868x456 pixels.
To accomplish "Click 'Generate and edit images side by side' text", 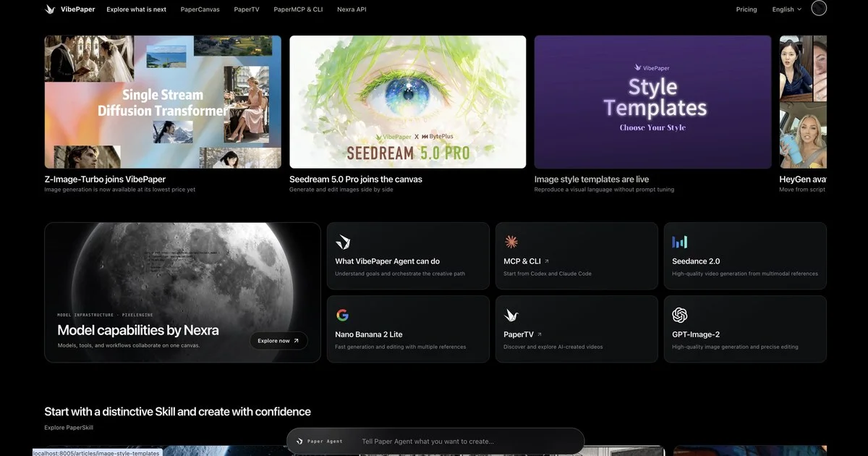I will [341, 190].
